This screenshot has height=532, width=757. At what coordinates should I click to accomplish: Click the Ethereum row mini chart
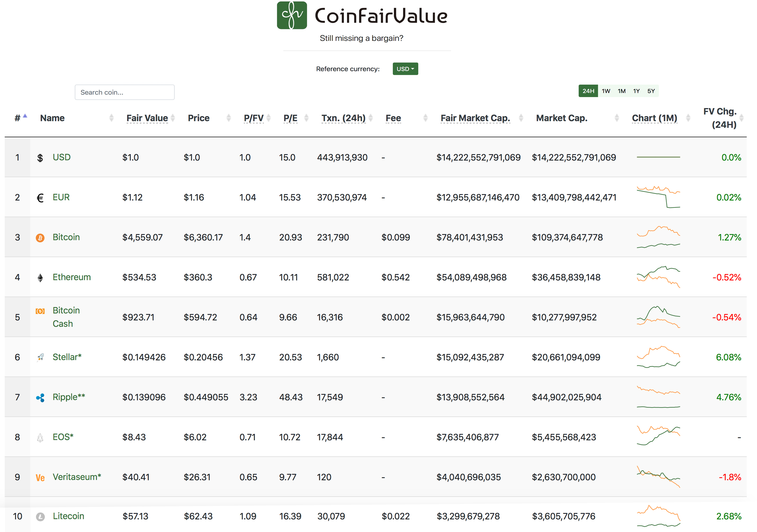click(658, 277)
